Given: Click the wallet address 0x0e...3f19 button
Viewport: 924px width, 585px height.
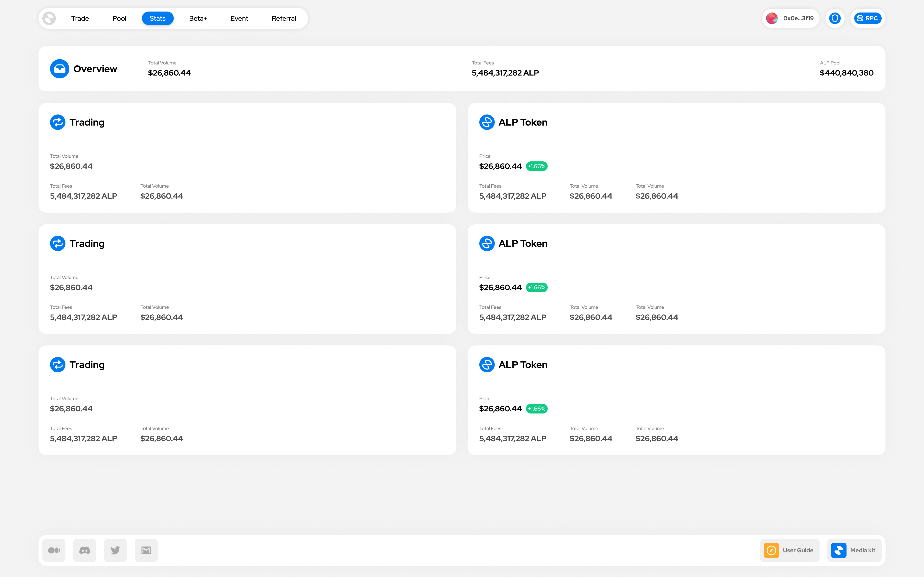Looking at the screenshot, I should [x=791, y=19].
